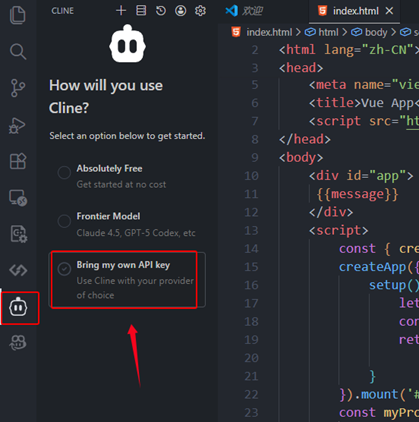Viewport: 419px width, 422px height.
Task: Click the <body> tag on line 9
Action: pyautogui.click(x=301, y=157)
